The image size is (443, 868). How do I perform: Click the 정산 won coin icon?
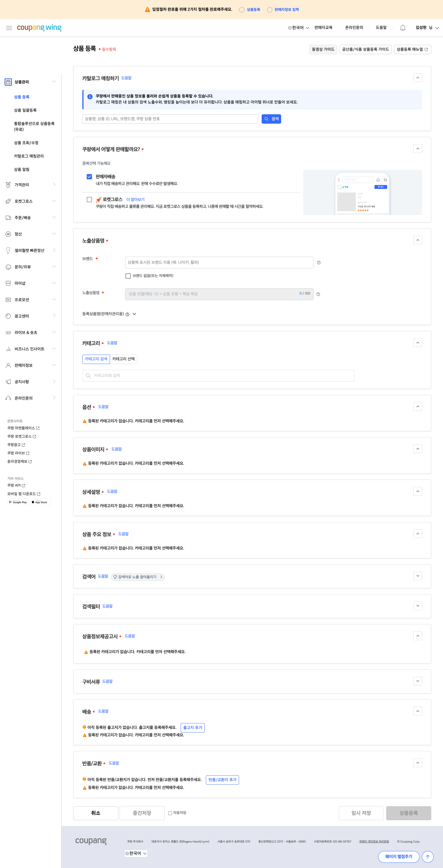coord(8,234)
